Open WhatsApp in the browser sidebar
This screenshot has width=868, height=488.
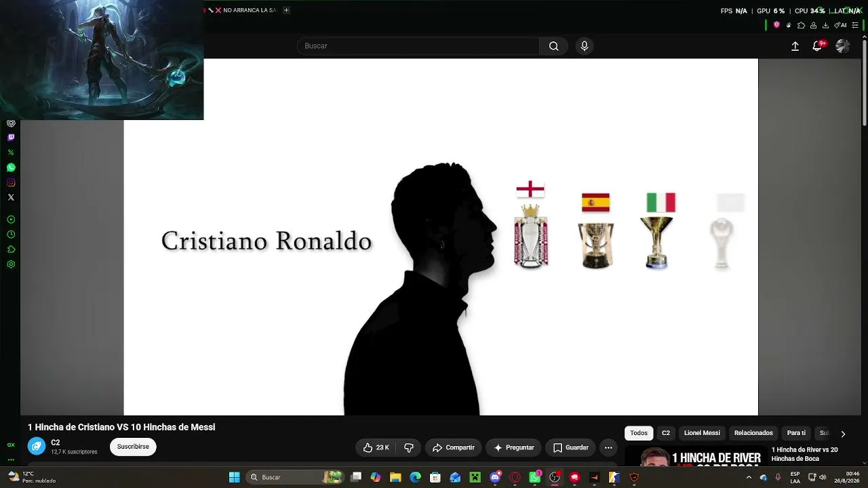(11, 167)
